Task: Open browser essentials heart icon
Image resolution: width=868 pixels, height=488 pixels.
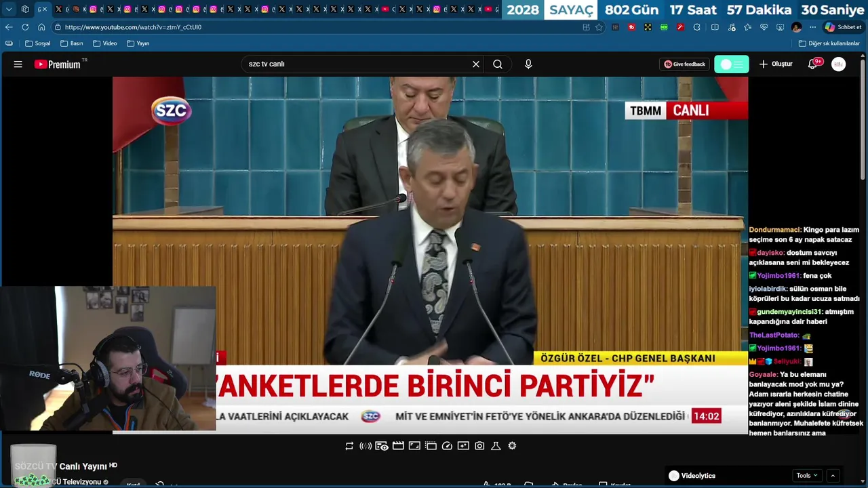Action: point(764,27)
